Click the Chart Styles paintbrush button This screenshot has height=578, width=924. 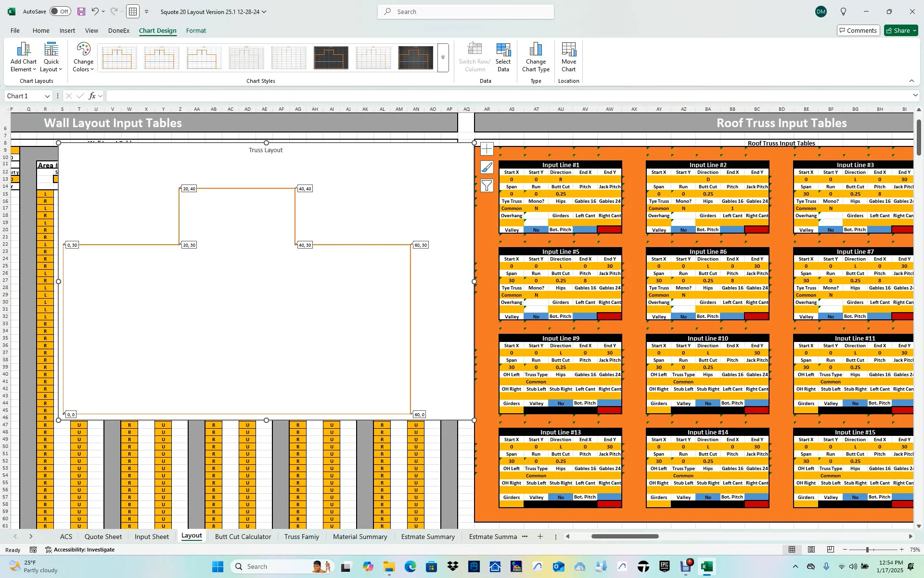point(487,167)
